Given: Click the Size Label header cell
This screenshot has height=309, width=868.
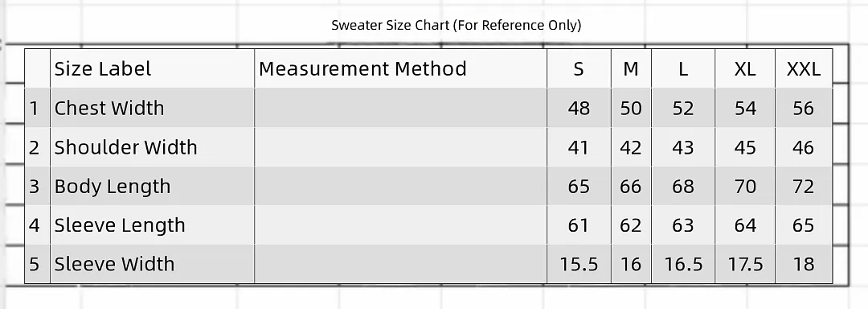Looking at the screenshot, I should click(152, 68).
